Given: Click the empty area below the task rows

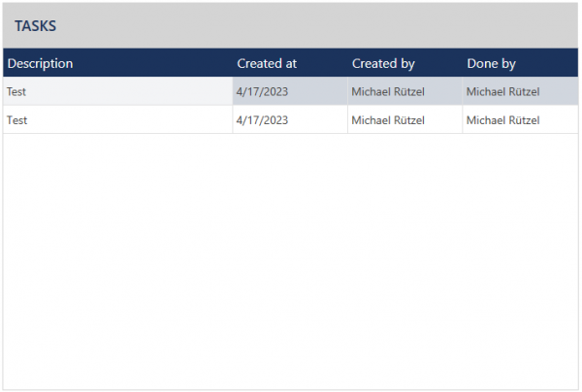Looking at the screenshot, I should [291, 262].
